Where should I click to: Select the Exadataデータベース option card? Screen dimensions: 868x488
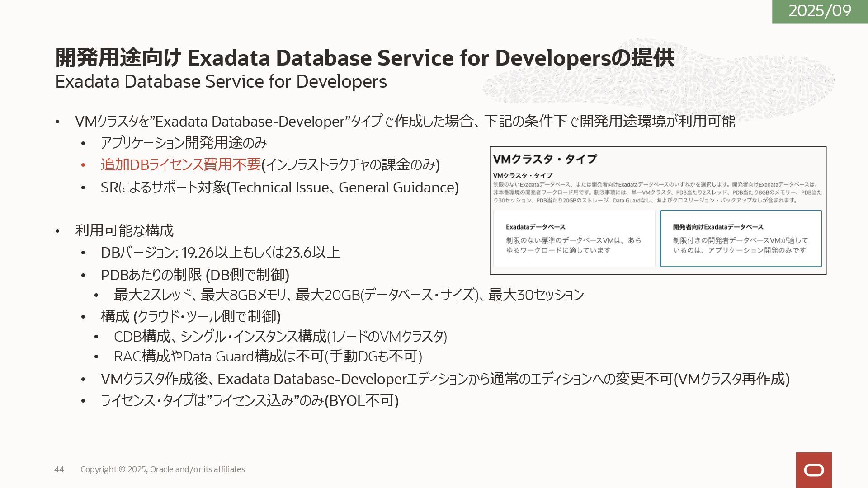click(x=574, y=239)
